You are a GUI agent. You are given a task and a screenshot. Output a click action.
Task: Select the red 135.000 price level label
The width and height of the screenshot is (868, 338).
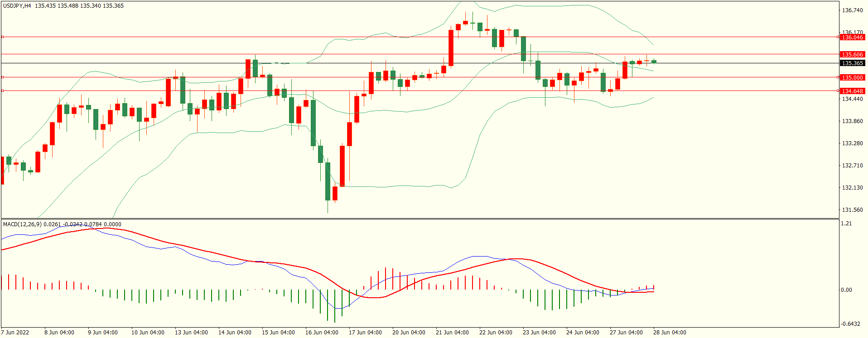852,78
